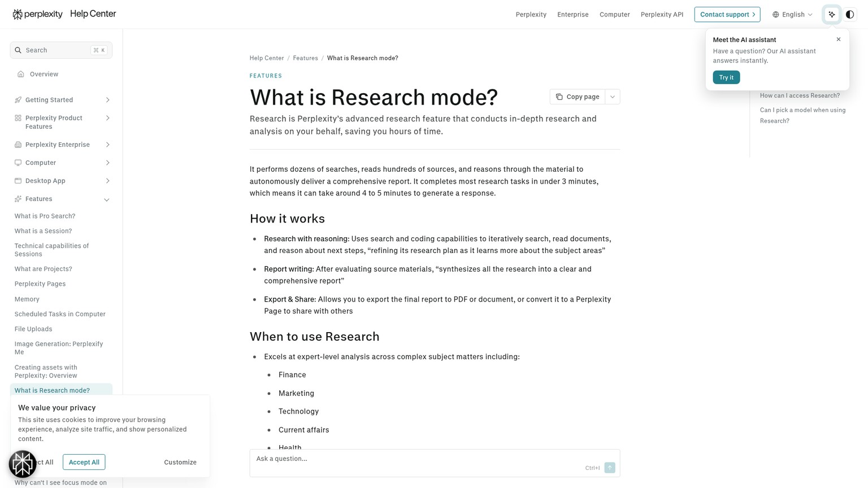This screenshot has height=488, width=868.
Task: Open the English language dropdown
Action: coord(793,14)
